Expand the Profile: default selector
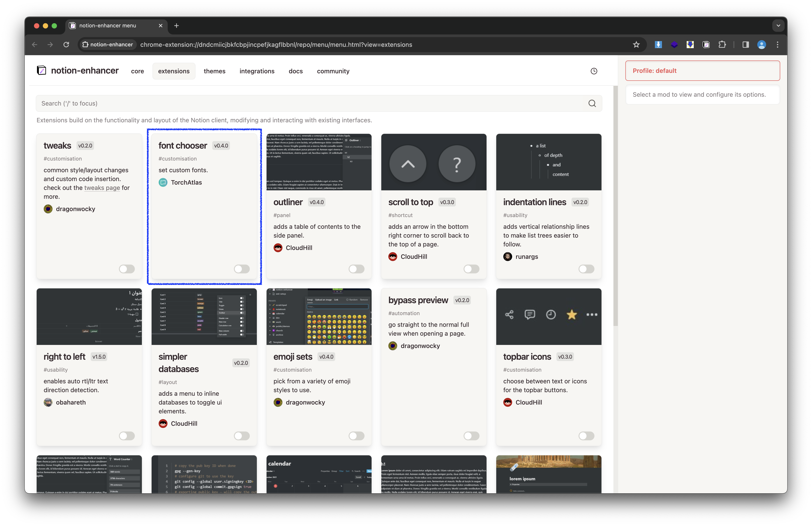Screen dimensions: 812x526 pos(702,71)
